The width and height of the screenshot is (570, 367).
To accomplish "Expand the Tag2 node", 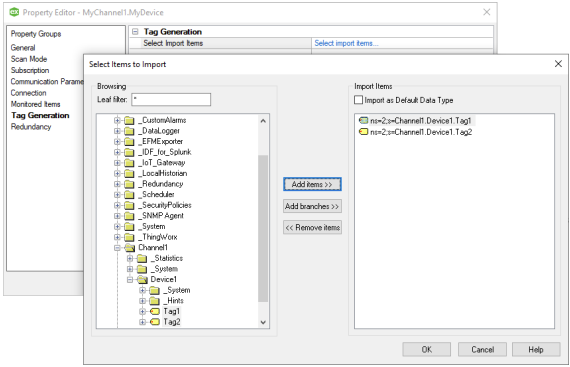I will (x=142, y=322).
